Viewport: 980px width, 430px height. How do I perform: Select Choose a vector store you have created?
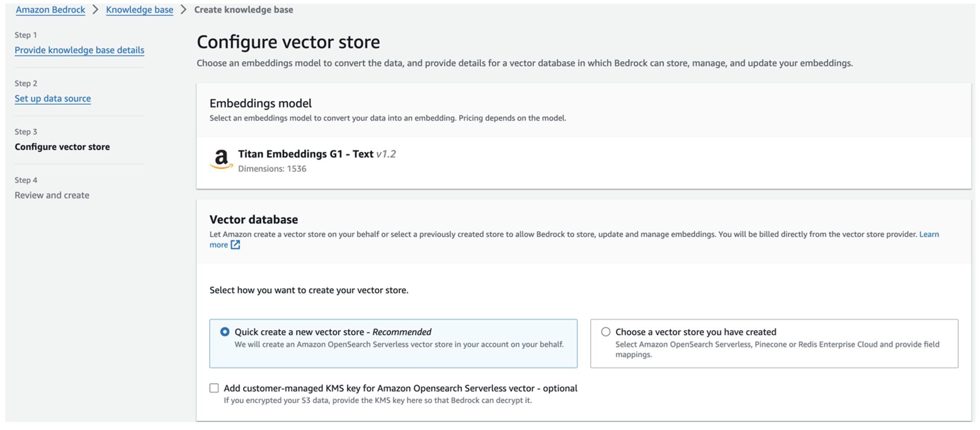(x=606, y=332)
